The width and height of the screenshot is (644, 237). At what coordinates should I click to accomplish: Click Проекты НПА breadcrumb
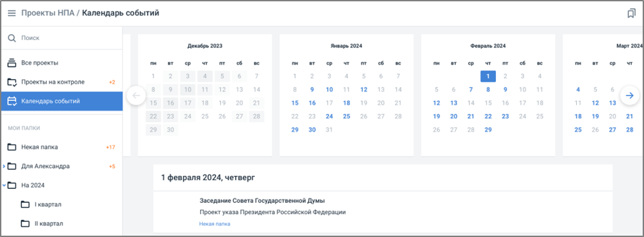[47, 13]
